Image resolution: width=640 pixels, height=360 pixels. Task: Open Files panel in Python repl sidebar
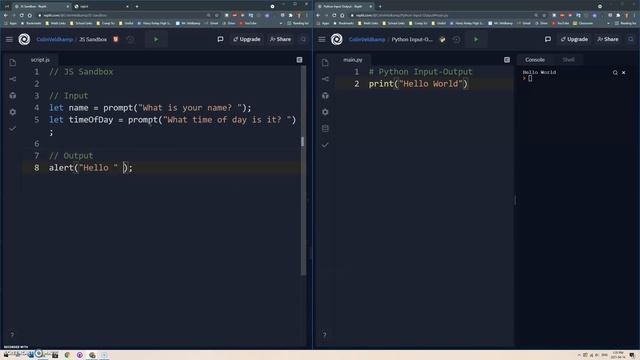pos(325,62)
